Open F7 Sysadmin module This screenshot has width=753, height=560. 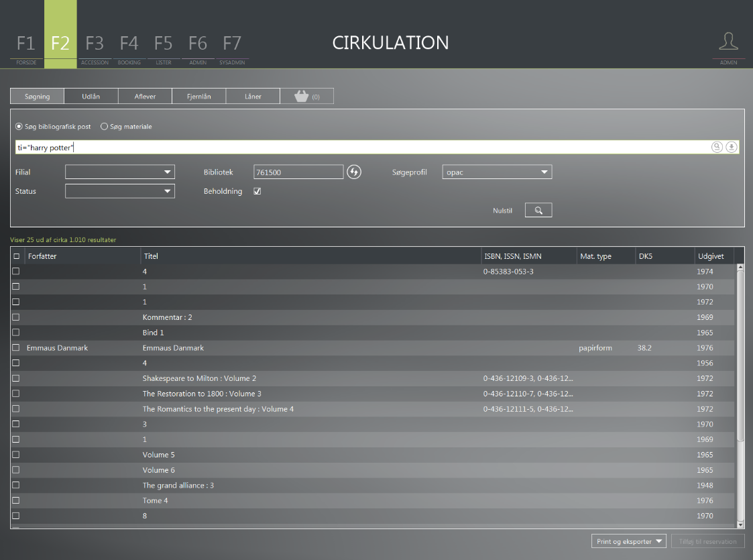tap(232, 48)
